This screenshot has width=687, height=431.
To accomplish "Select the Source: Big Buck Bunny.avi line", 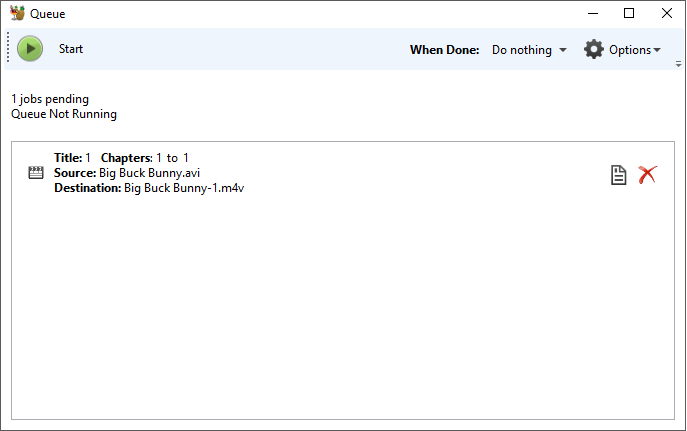I will point(127,173).
